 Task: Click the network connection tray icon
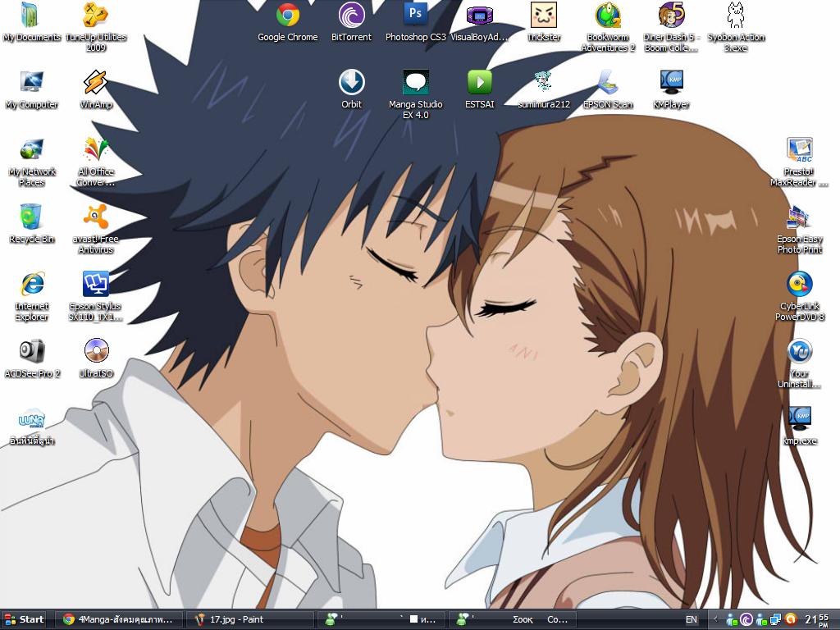[775, 620]
